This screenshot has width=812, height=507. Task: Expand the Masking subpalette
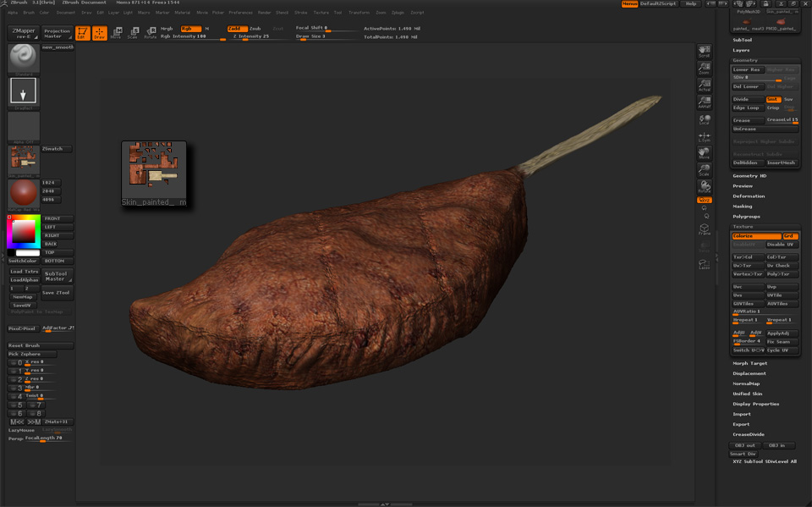tap(743, 206)
